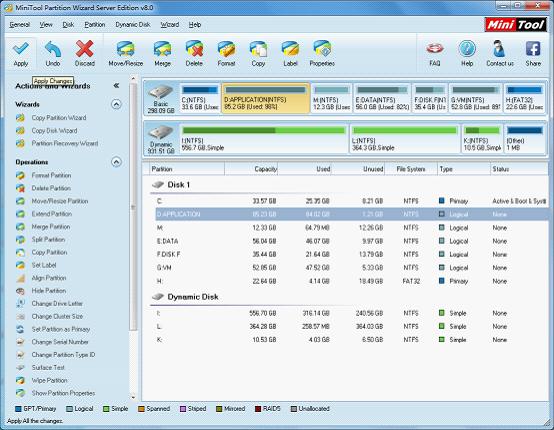Choose Show Partition Properties operation

coord(63,393)
